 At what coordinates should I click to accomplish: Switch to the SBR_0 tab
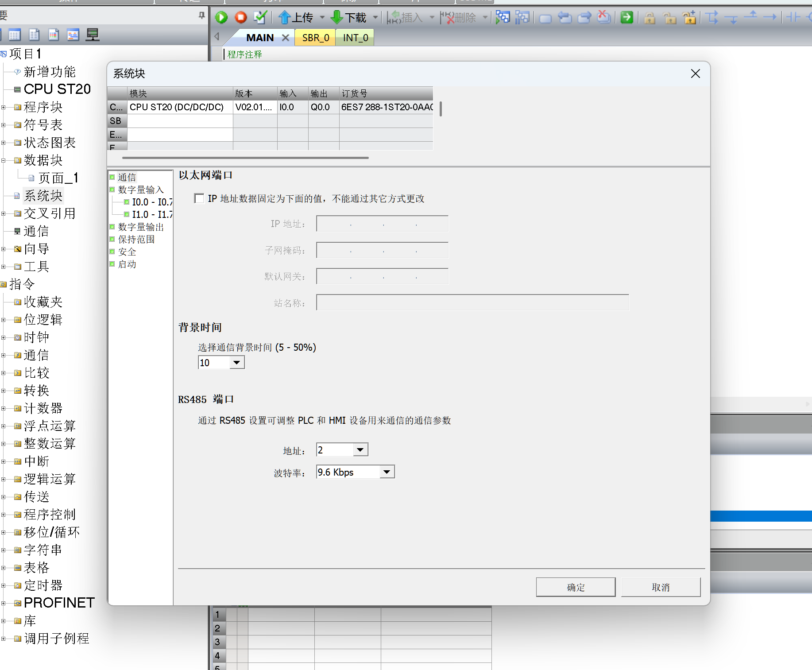coord(316,38)
